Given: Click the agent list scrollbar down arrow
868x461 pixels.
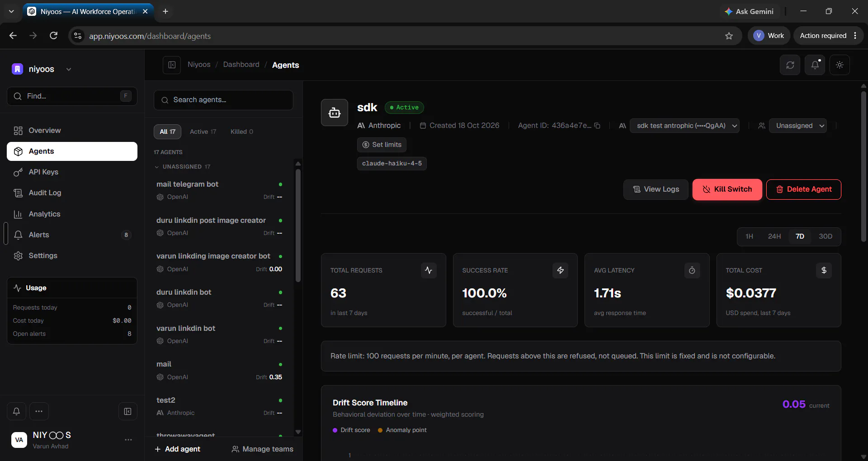Looking at the screenshot, I should [x=298, y=432].
